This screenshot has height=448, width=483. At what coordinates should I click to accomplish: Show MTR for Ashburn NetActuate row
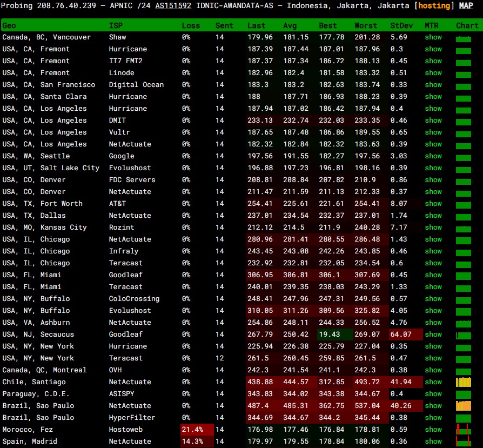pyautogui.click(x=433, y=323)
